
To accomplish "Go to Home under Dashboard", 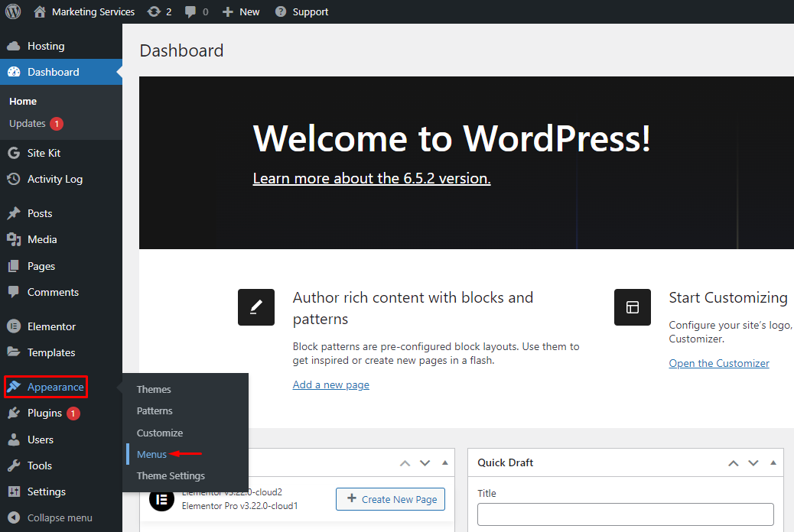I will [x=23, y=101].
